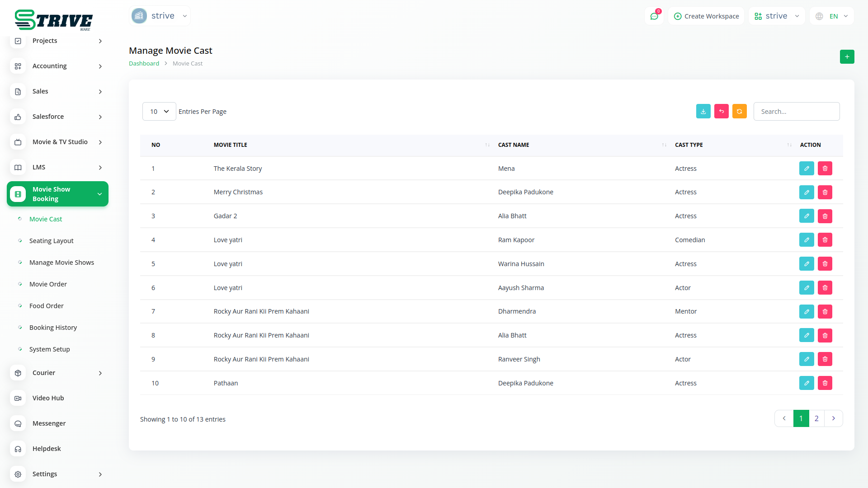Edit the Dharmendra cast entry
Screen dimensions: 868x488
pos(806,312)
